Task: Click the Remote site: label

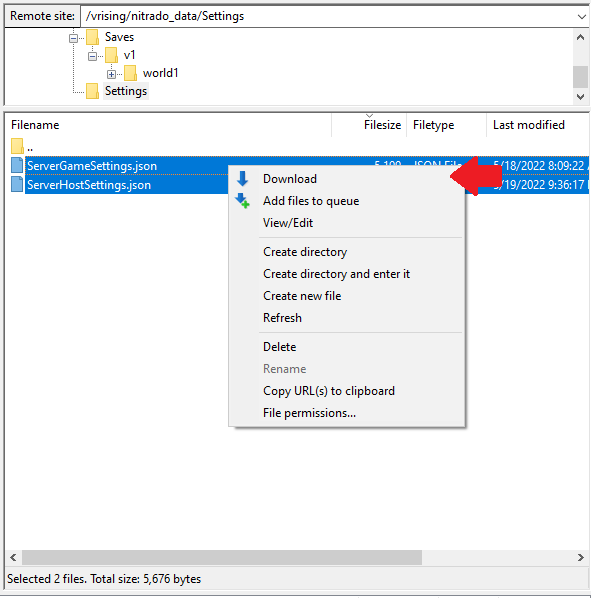Action: point(42,16)
